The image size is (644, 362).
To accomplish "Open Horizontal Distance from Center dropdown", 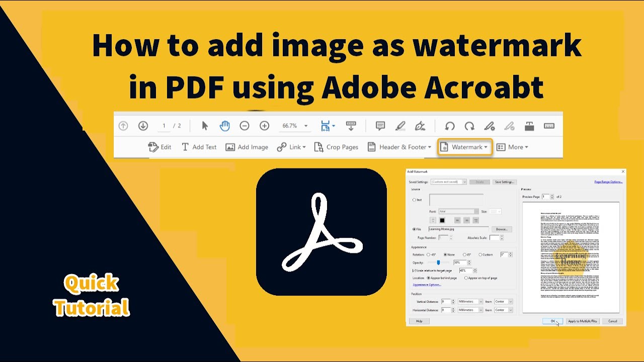I will (x=504, y=310).
